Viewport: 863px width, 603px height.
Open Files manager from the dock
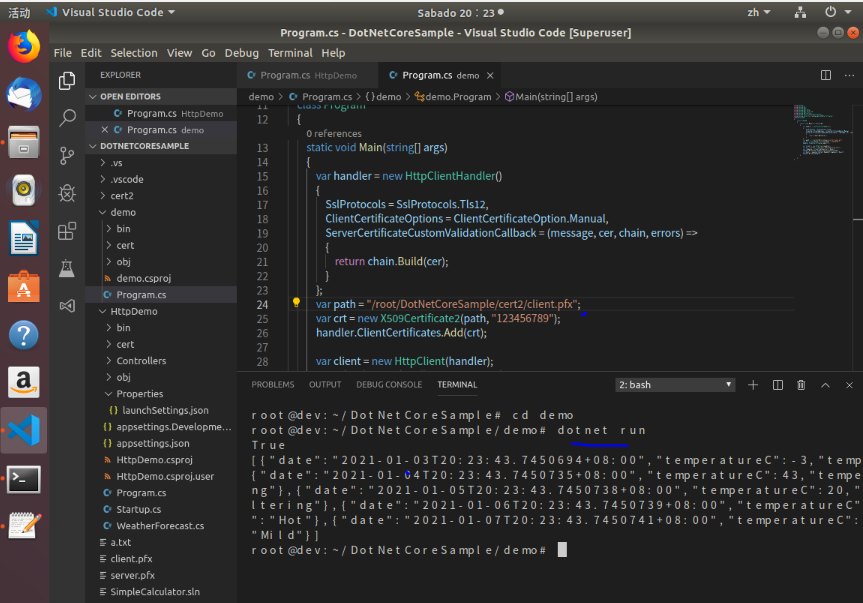click(x=24, y=142)
